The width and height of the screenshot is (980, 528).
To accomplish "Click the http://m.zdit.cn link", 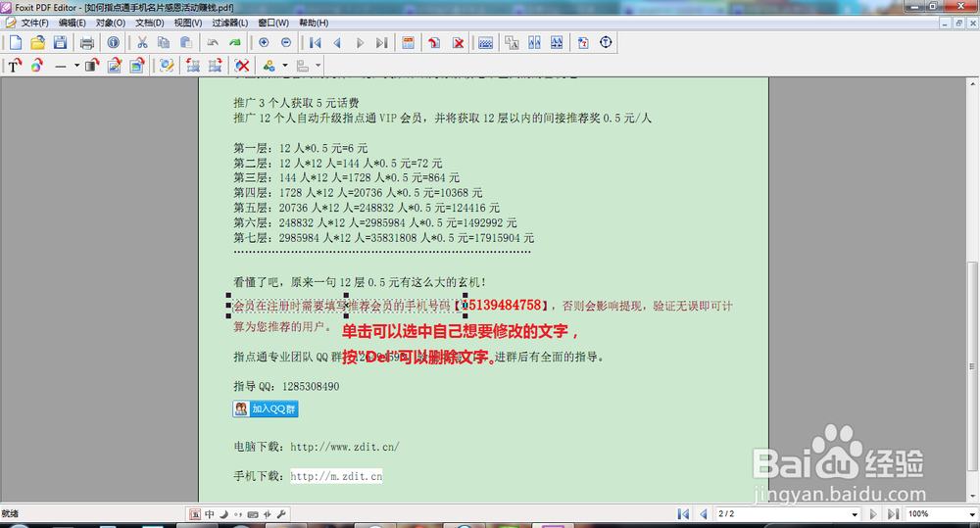I will tap(336, 476).
